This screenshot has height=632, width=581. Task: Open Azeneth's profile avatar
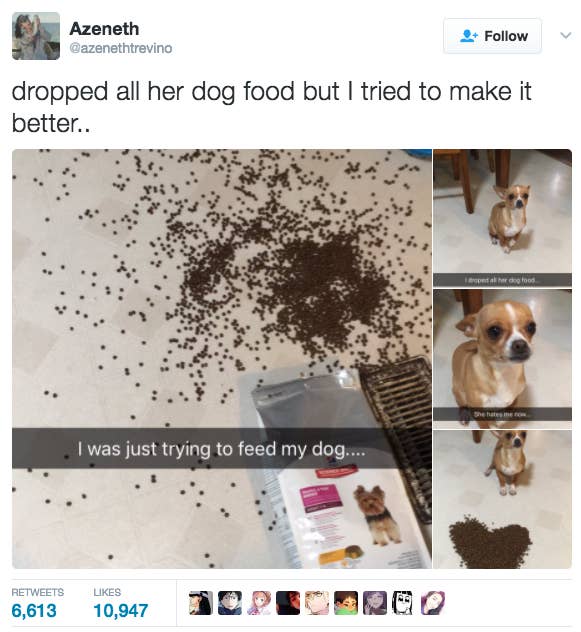click(36, 36)
